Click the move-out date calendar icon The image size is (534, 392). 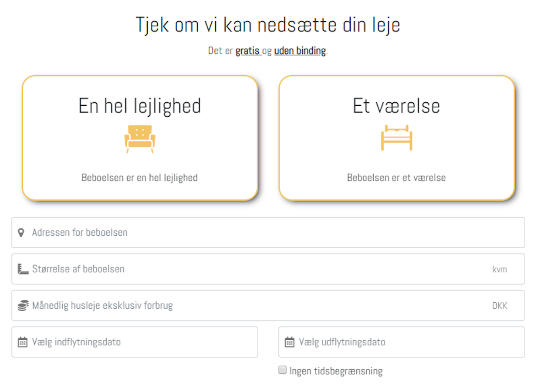(x=289, y=342)
